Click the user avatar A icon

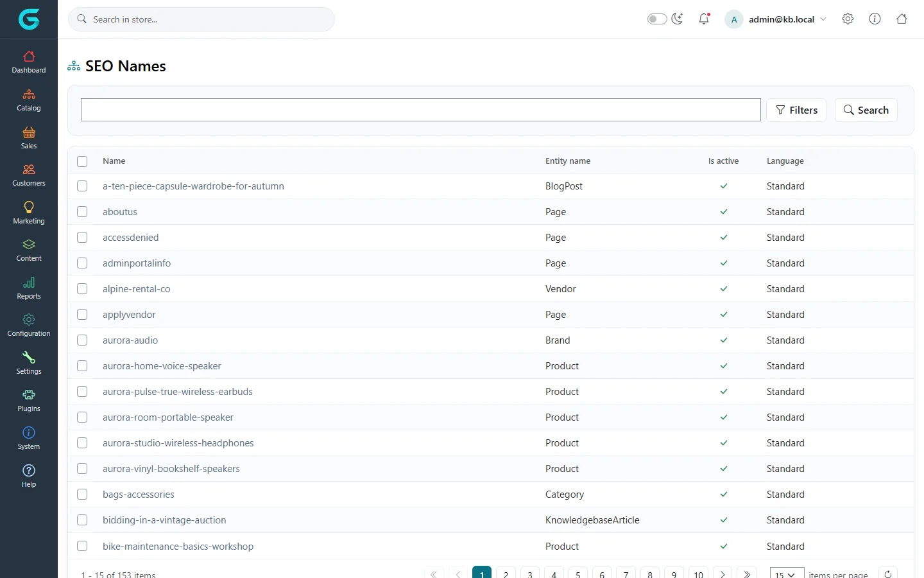point(734,19)
